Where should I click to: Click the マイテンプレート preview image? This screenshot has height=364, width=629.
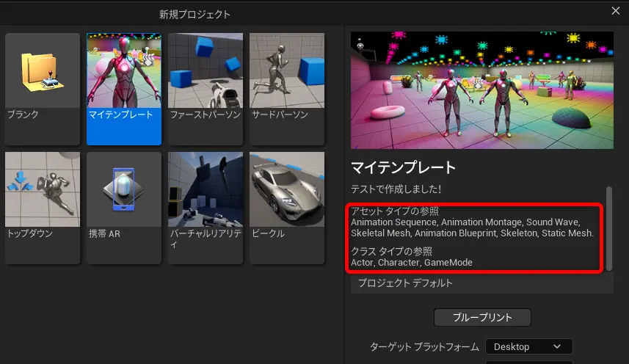[481, 90]
